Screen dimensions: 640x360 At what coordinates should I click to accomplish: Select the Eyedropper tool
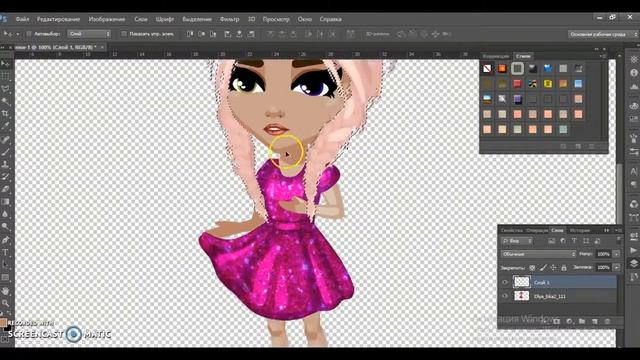coord(5,126)
